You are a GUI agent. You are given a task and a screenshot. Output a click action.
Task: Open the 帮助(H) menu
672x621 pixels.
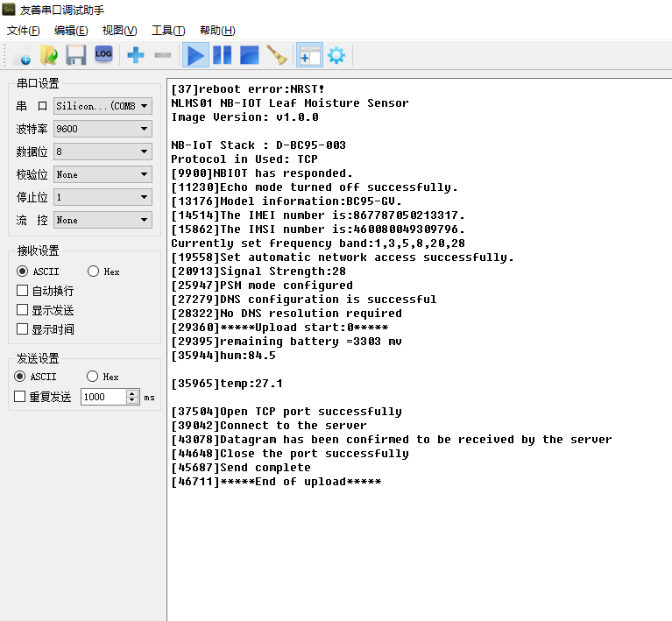click(x=217, y=31)
